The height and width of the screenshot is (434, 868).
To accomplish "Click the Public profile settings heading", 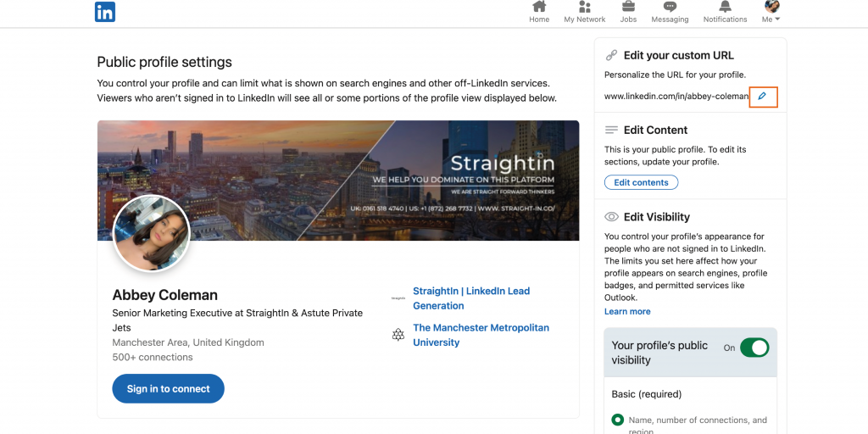I will pos(164,62).
